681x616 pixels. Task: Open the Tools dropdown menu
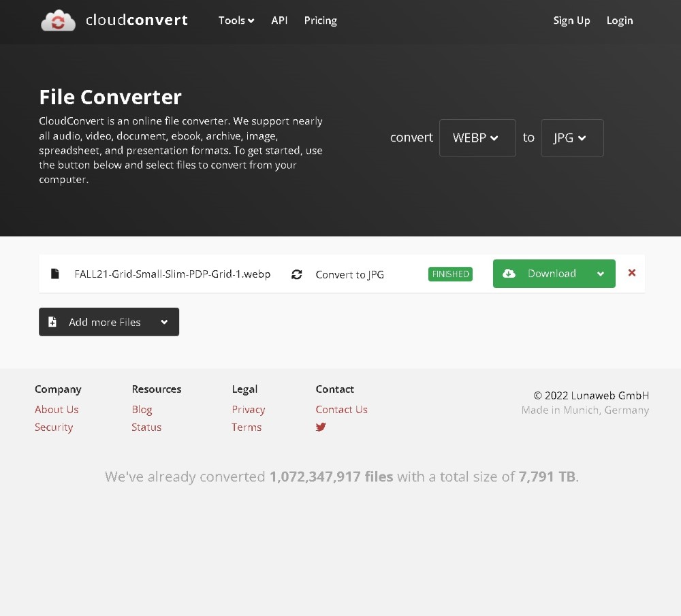(236, 20)
